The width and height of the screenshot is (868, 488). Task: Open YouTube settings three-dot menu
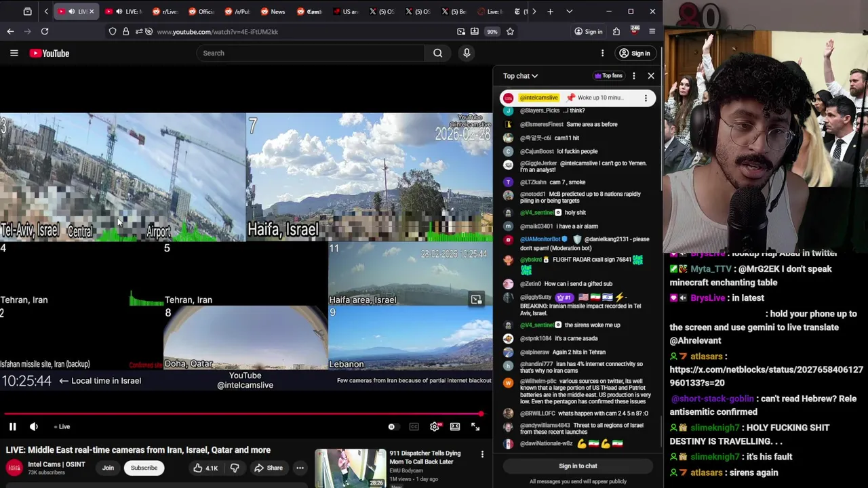point(602,53)
